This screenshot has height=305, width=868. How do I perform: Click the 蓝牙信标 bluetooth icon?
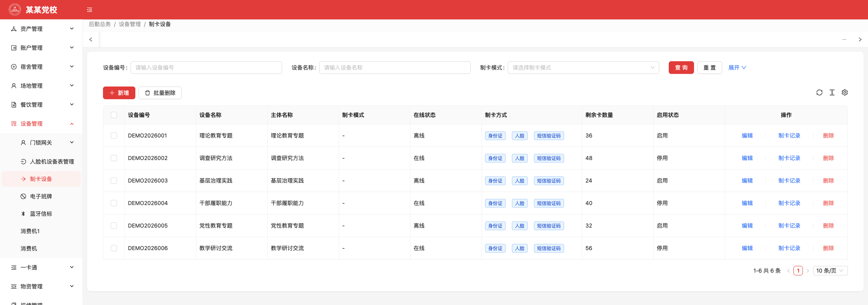(x=23, y=214)
